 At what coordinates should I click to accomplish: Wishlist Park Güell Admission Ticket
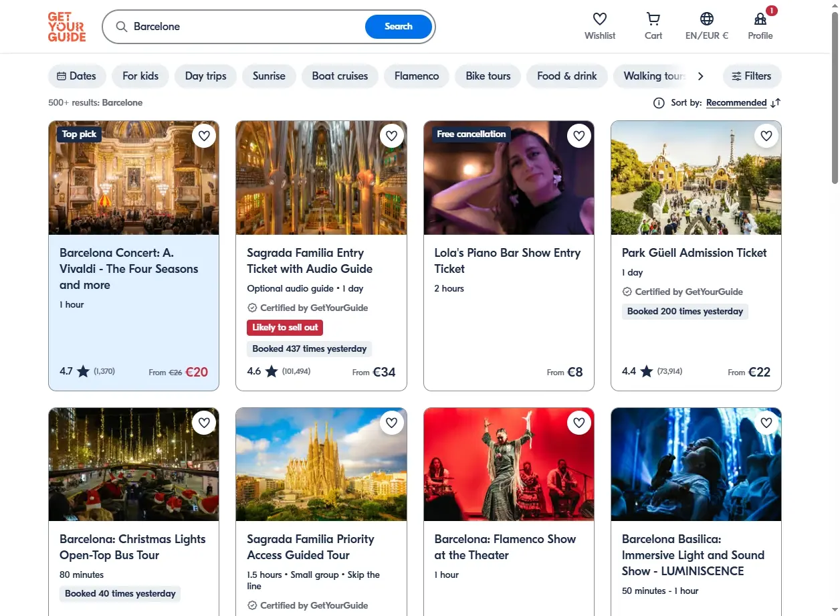766,136
